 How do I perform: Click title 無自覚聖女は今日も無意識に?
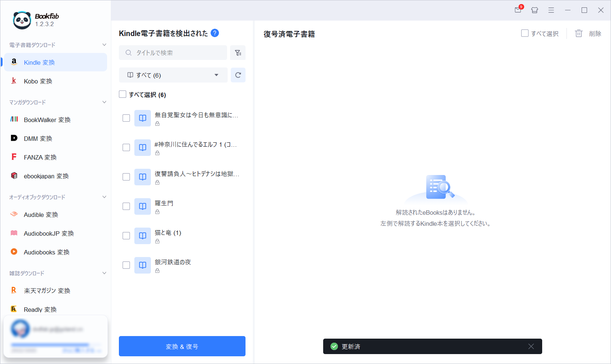tap(196, 115)
